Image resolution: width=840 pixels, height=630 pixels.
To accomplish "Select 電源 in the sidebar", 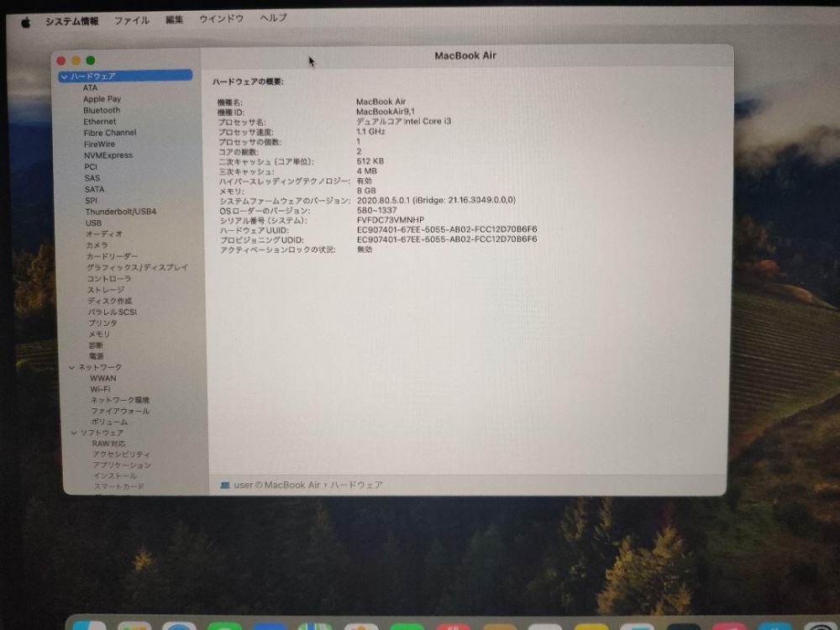I will 97,356.
